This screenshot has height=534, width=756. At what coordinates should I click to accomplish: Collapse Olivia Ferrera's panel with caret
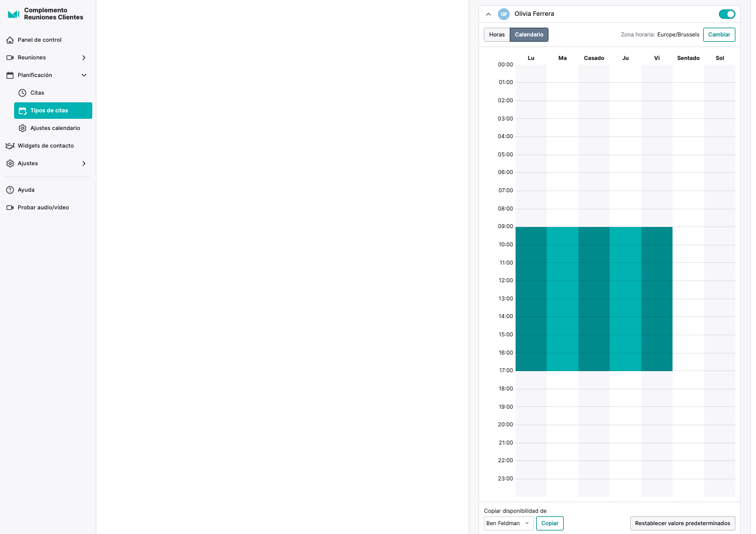[489, 14]
